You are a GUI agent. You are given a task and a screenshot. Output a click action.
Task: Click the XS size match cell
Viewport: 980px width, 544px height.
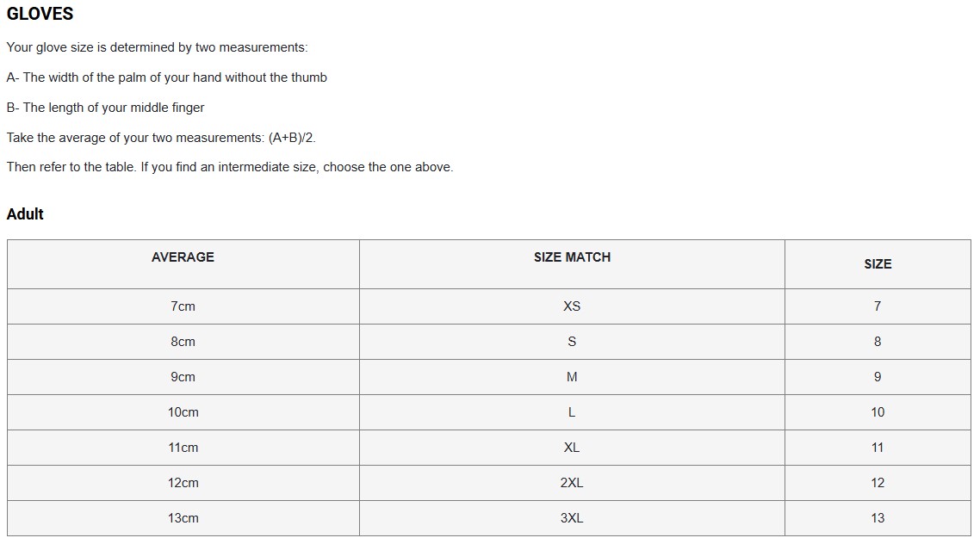[572, 306]
